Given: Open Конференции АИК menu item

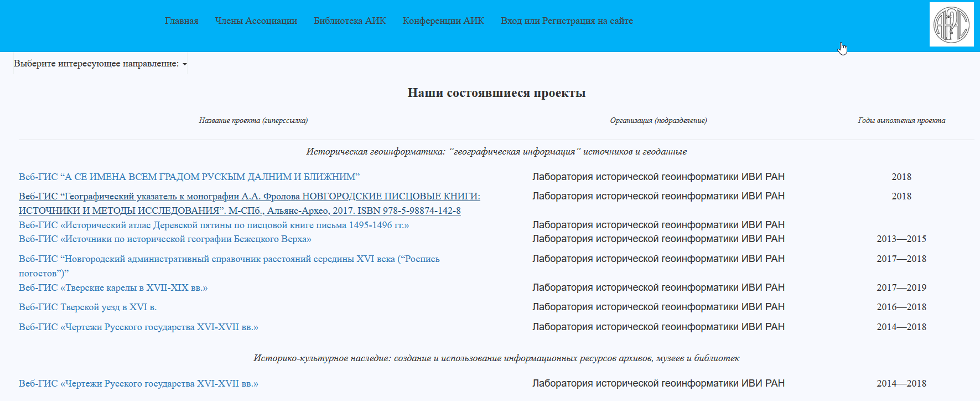Looking at the screenshot, I should click(443, 21).
